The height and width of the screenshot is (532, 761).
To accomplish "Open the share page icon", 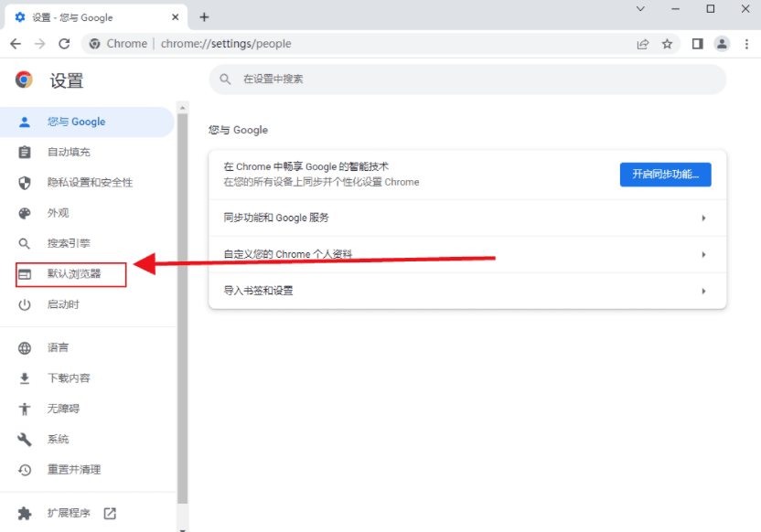I will click(x=643, y=44).
